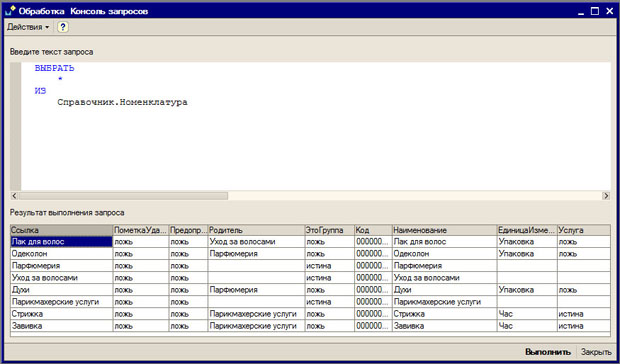The image size is (620, 364).
Task: Click the help question mark icon
Action: tap(63, 27)
